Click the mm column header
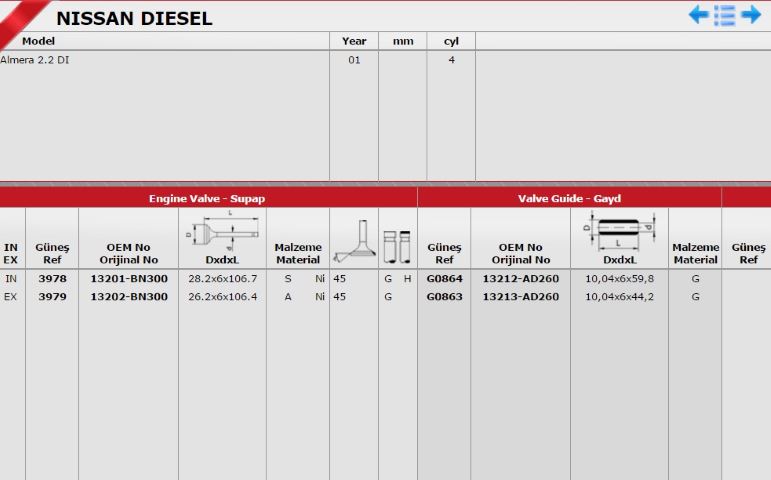This screenshot has height=480, width=771. (403, 41)
